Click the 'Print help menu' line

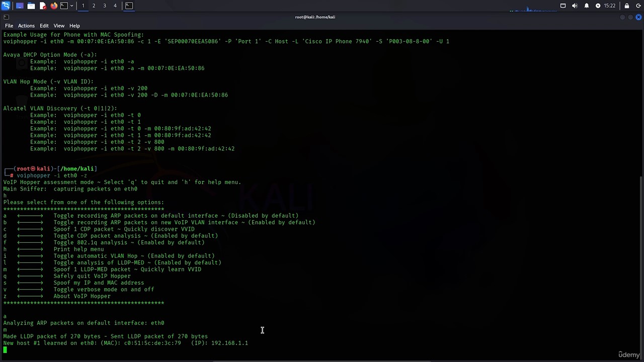pos(78,249)
